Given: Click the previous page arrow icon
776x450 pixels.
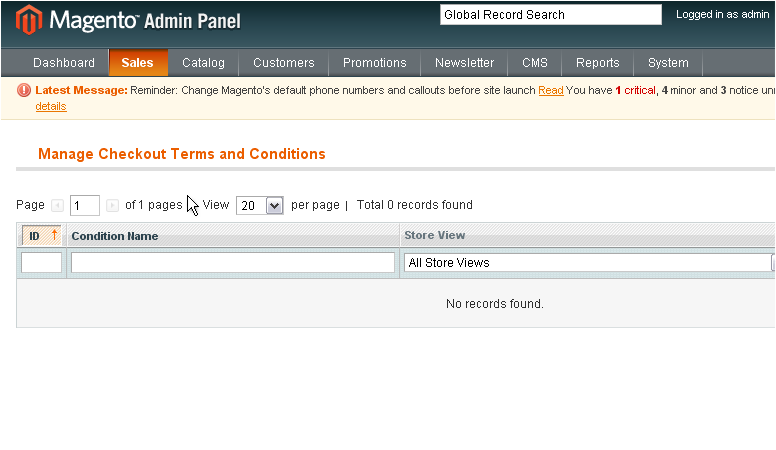Looking at the screenshot, I should (57, 205).
